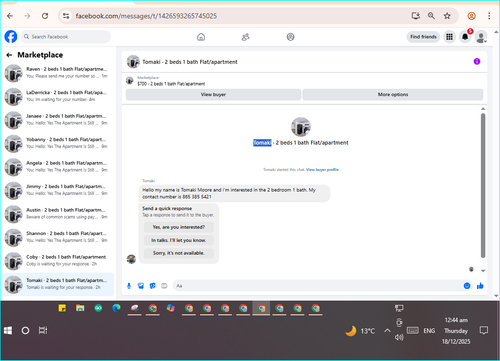500x361 pixels.
Task: Open Coby conversation in Marketplace list
Action: pyautogui.click(x=58, y=261)
